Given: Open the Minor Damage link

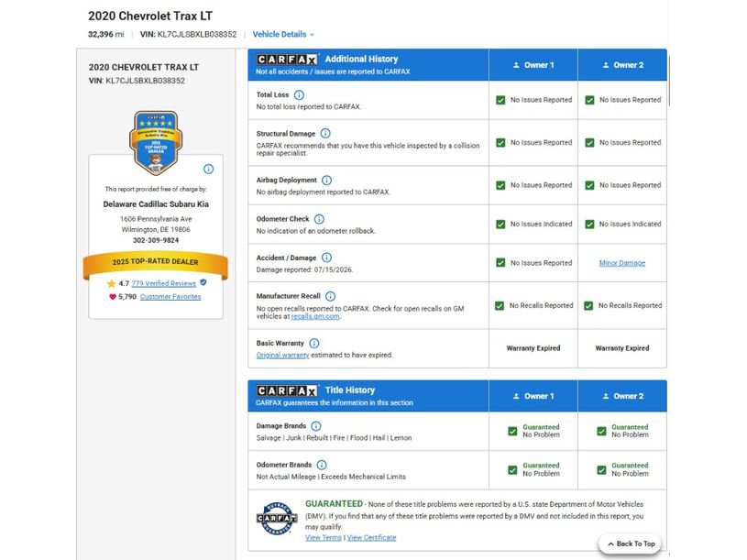Looking at the screenshot, I should pos(622,263).
